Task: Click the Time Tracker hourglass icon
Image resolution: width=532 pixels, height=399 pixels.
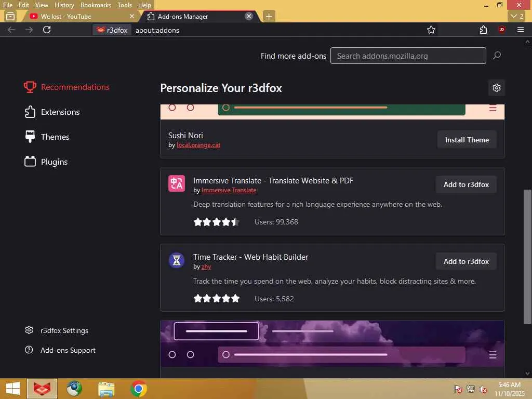Action: tap(177, 260)
